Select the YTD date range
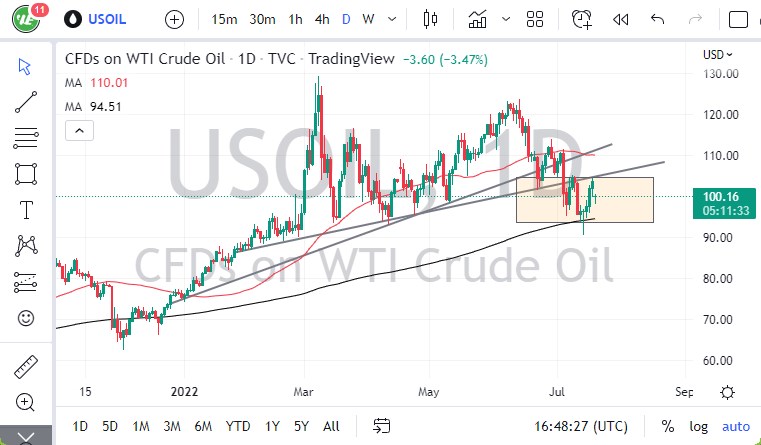761x445 pixels. coord(238,425)
